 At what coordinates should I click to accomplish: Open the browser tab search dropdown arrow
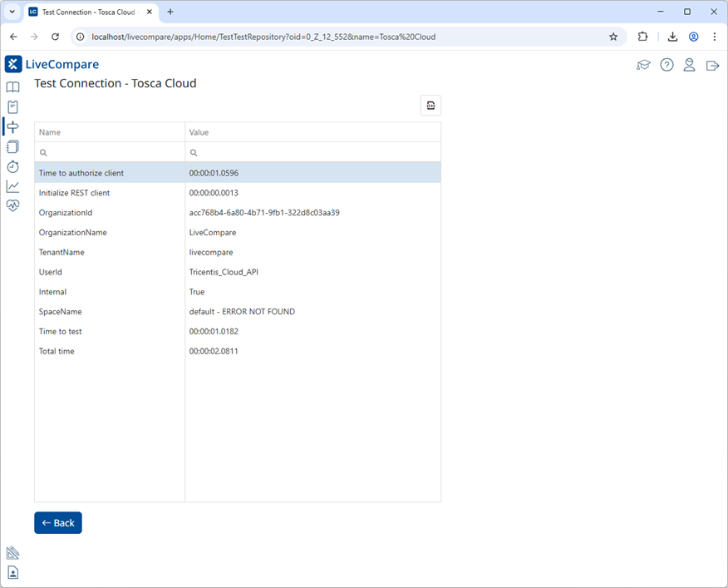(x=12, y=12)
